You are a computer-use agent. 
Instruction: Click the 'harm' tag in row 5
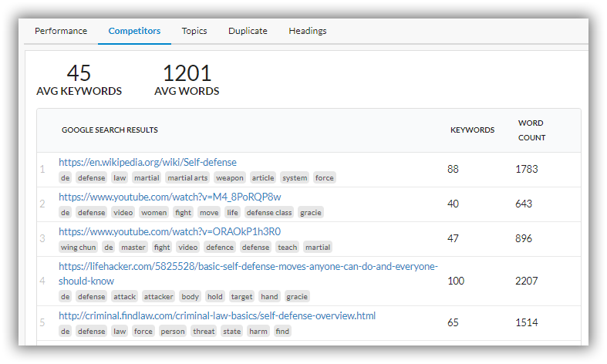[x=258, y=332]
